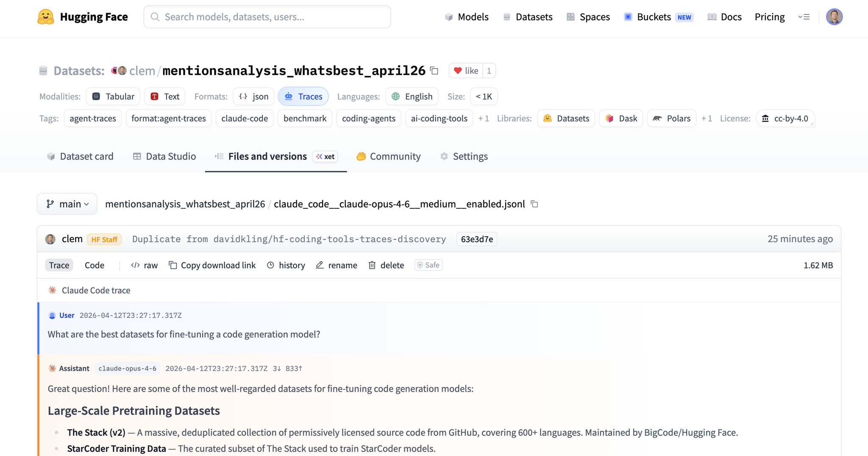The height and width of the screenshot is (456, 868).
Task: Click the 25 minutes ago timestamp
Action: [800, 239]
